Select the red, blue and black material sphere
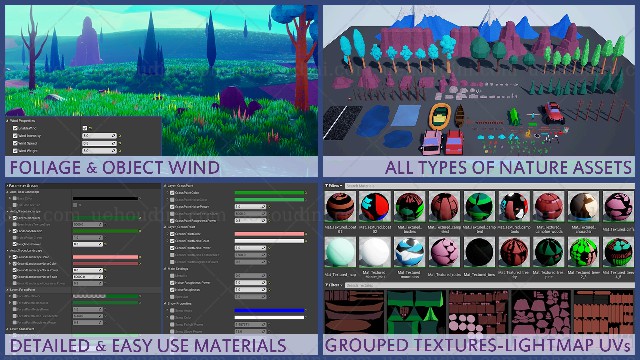 pos(375,207)
